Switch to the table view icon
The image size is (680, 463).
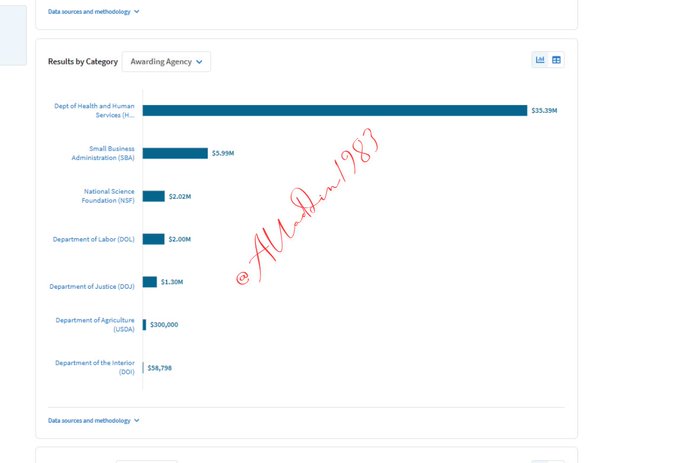point(557,60)
